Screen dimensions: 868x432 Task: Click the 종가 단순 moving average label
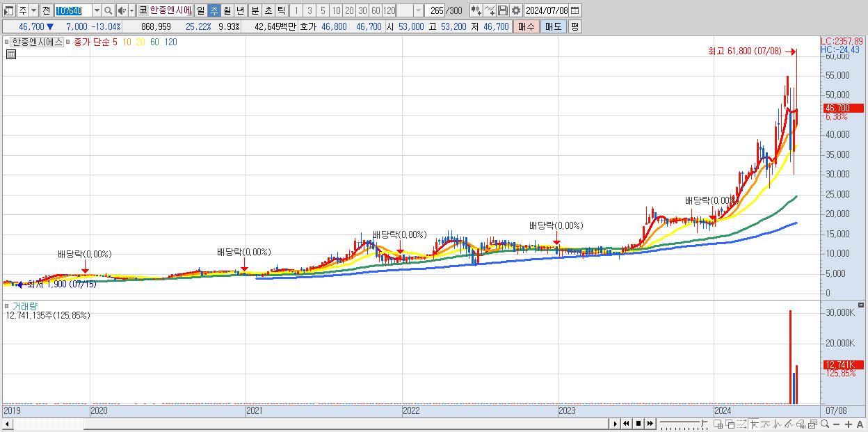(x=92, y=42)
